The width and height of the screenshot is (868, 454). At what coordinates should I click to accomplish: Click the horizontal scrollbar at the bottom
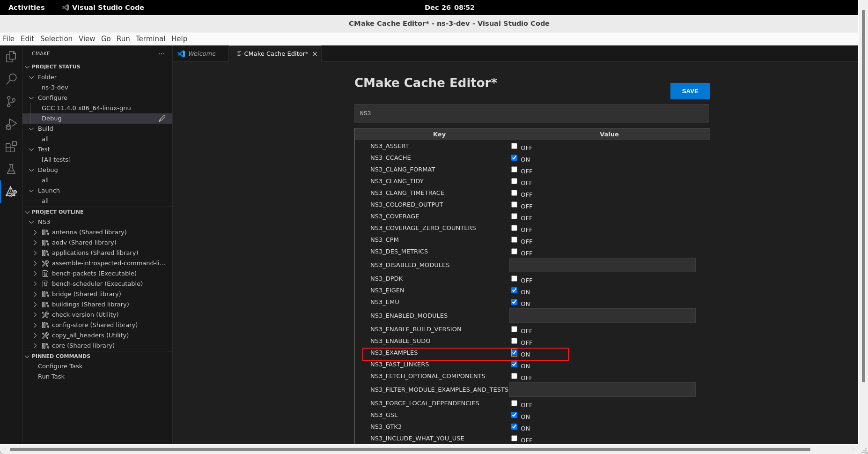coord(410,450)
